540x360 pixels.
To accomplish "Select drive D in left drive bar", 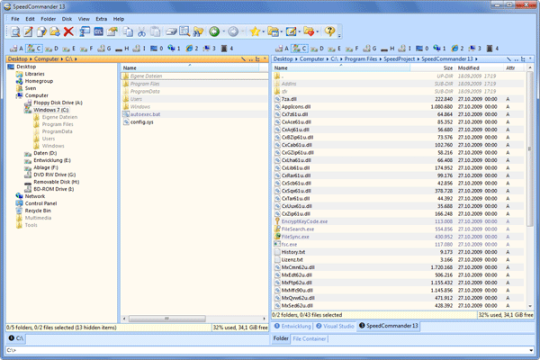I will coord(52,49).
